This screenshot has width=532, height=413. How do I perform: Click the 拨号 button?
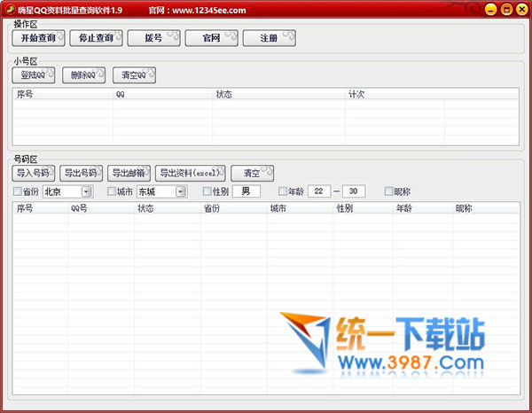coord(153,38)
